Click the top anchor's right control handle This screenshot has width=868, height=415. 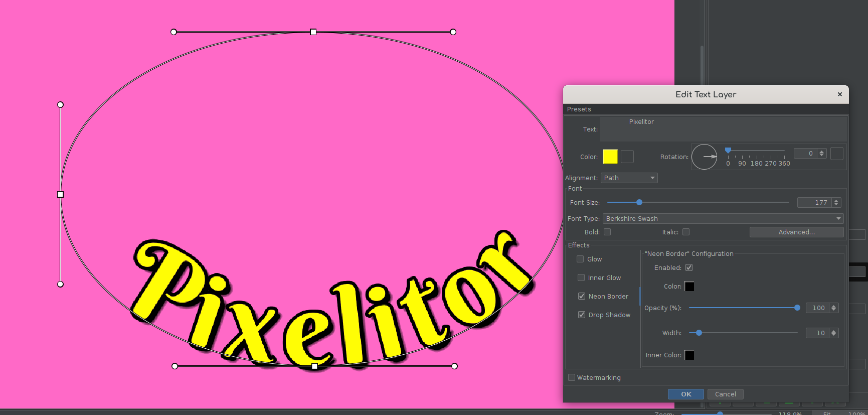point(453,32)
